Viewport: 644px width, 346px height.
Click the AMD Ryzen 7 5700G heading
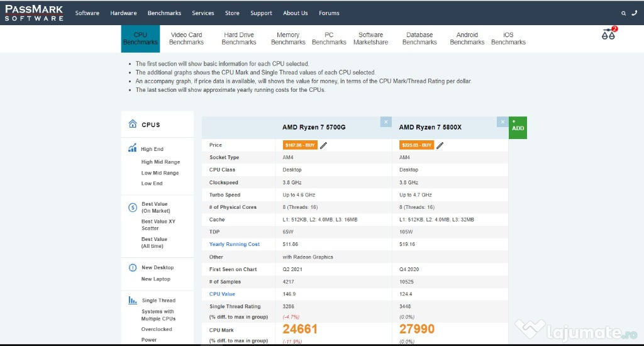tap(314, 127)
